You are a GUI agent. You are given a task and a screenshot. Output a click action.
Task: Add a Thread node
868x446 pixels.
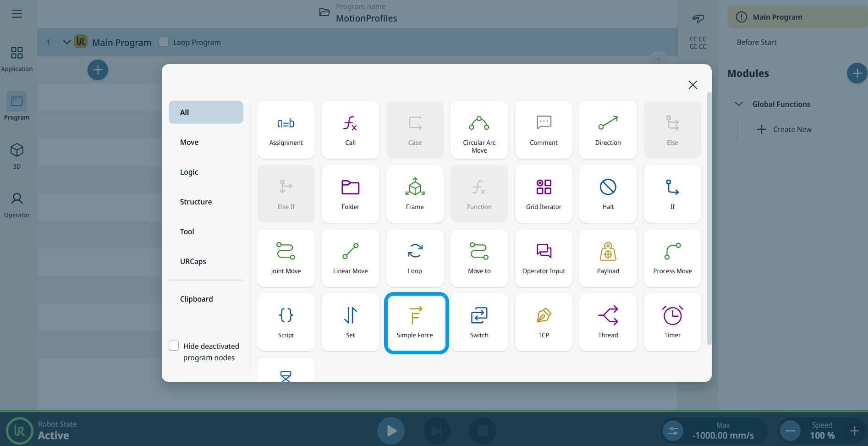pos(608,322)
